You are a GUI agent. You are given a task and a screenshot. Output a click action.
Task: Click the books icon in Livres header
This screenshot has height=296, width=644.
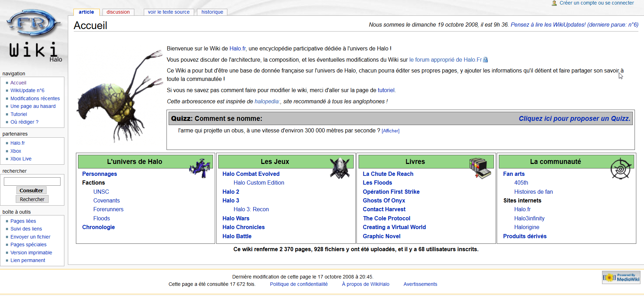tap(480, 168)
